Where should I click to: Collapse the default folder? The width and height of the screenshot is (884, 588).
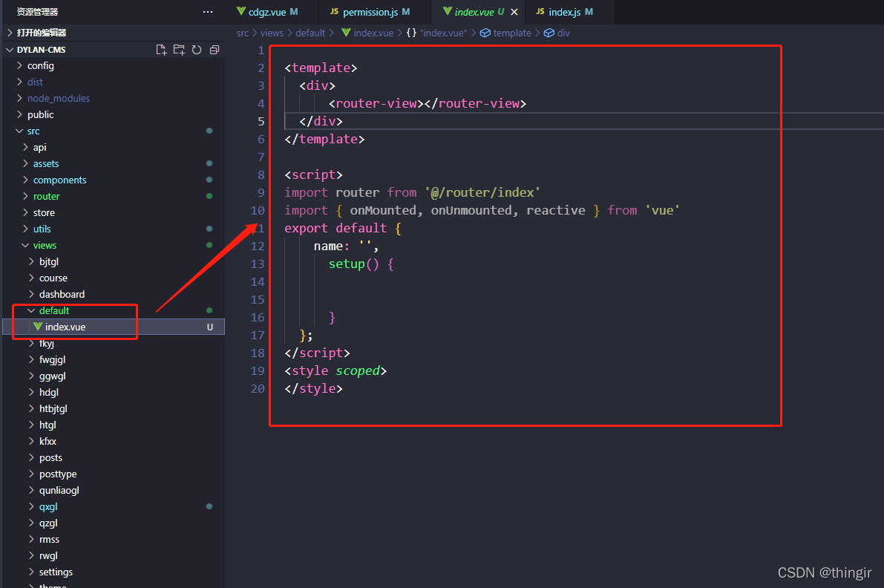(x=114, y=310)
